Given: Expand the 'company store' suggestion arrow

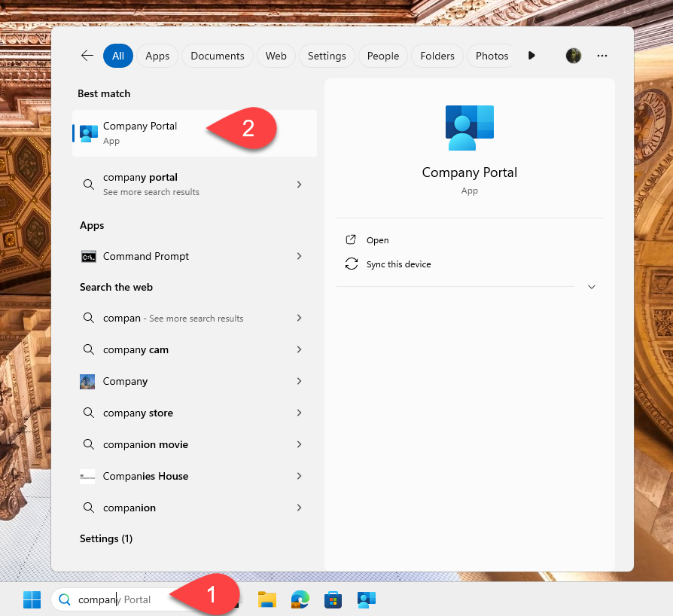Looking at the screenshot, I should 299,413.
